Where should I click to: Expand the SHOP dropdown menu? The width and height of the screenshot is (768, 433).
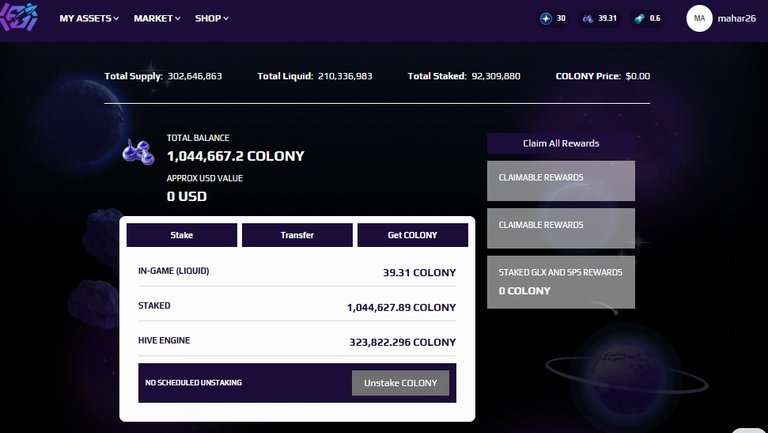coord(212,18)
